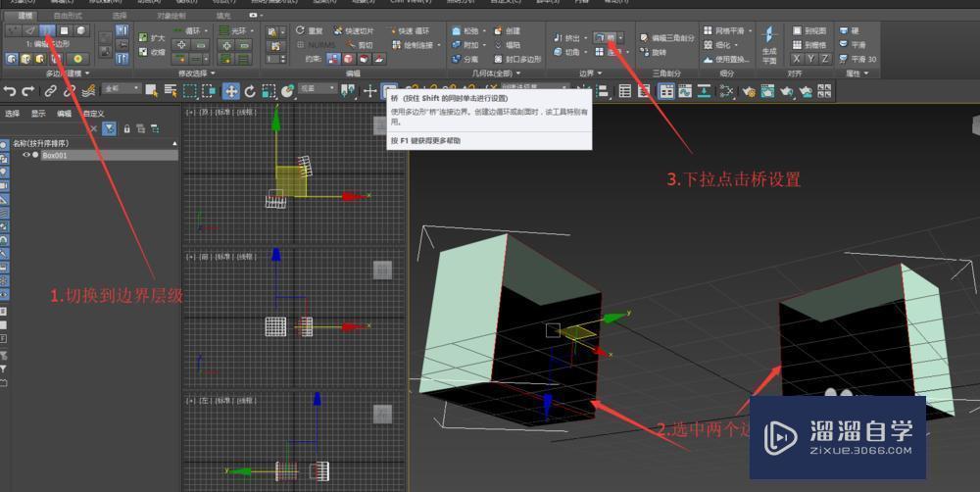Open the 显示 menu in scene explorer
Screen dimensions: 980x492
coord(38,114)
